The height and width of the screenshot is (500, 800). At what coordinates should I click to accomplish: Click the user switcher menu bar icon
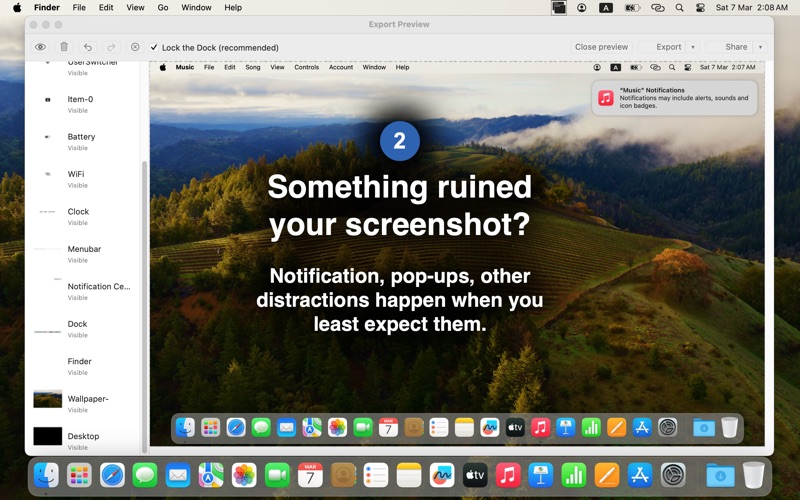click(582, 8)
